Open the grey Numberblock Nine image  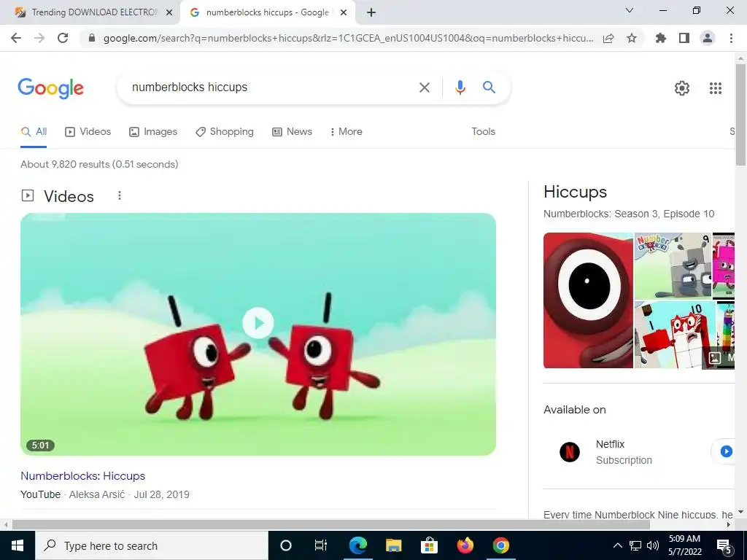pos(673,265)
